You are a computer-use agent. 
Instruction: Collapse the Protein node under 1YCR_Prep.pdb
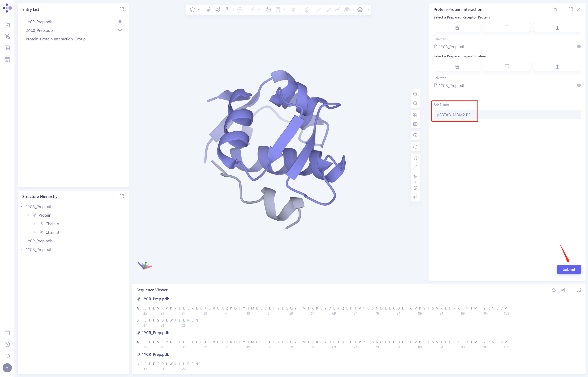(x=28, y=215)
